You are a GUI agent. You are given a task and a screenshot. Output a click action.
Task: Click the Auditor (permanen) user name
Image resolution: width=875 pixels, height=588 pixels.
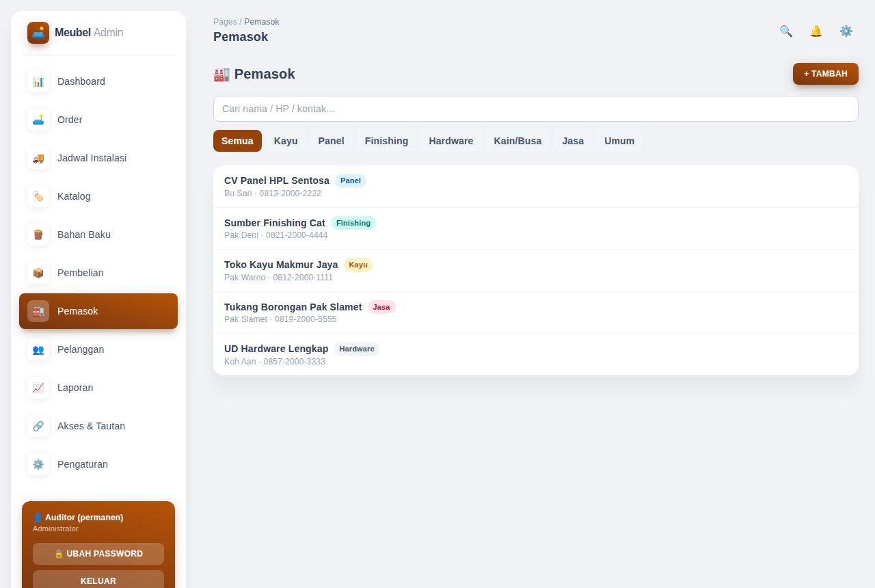click(84, 518)
